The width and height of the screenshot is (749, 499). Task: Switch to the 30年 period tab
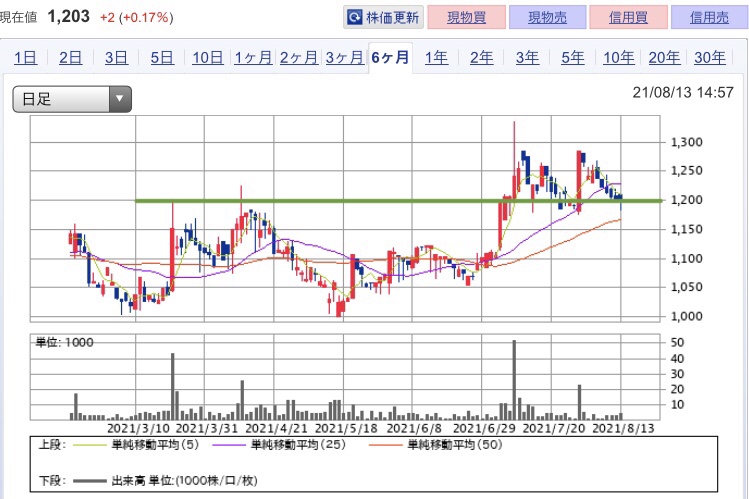[x=710, y=58]
